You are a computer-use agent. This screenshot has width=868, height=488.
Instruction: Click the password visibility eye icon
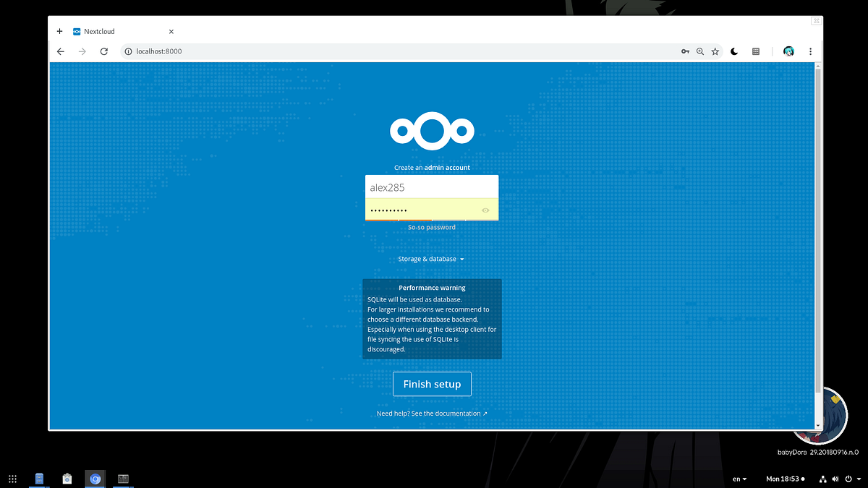coord(485,210)
